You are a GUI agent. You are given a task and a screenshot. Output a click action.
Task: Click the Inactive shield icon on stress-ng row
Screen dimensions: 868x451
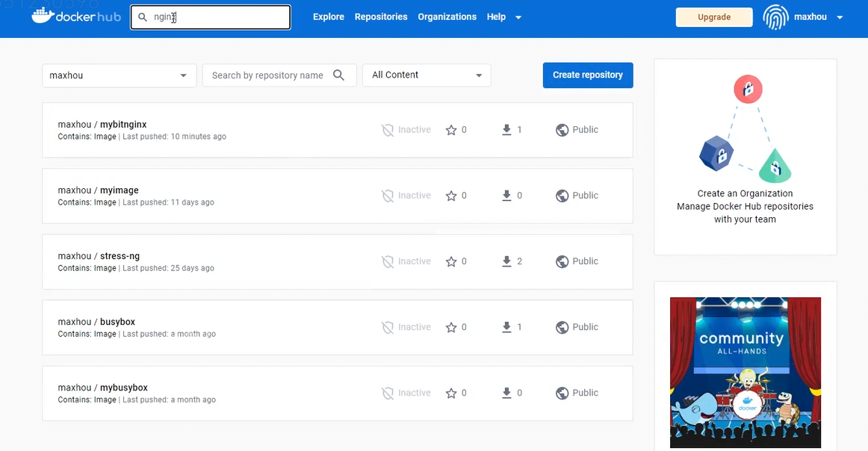click(388, 262)
